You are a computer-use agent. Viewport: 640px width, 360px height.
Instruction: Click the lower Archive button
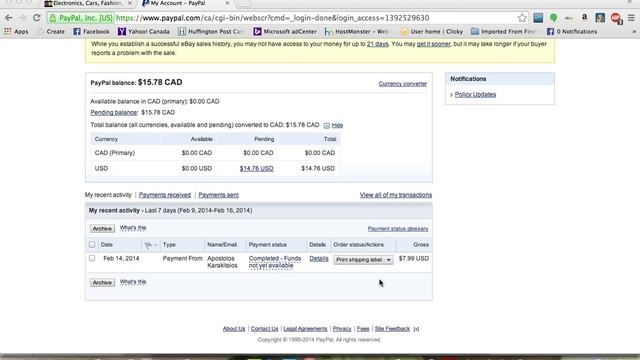102,282
